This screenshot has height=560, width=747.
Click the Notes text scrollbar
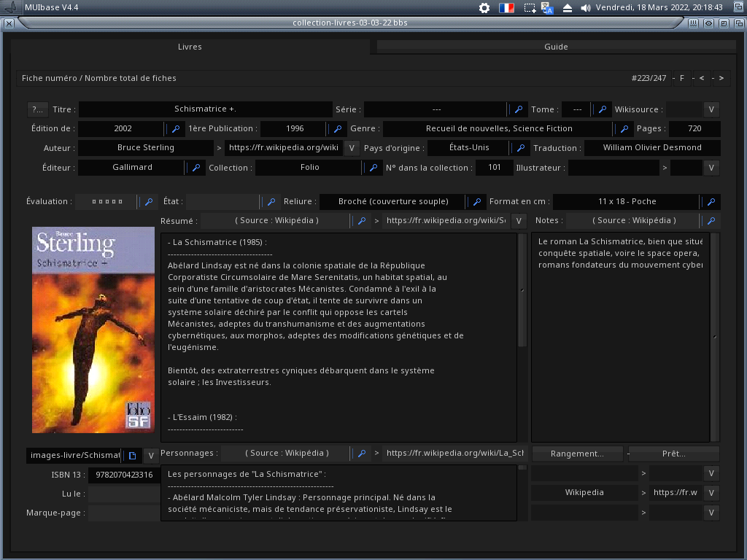click(715, 337)
